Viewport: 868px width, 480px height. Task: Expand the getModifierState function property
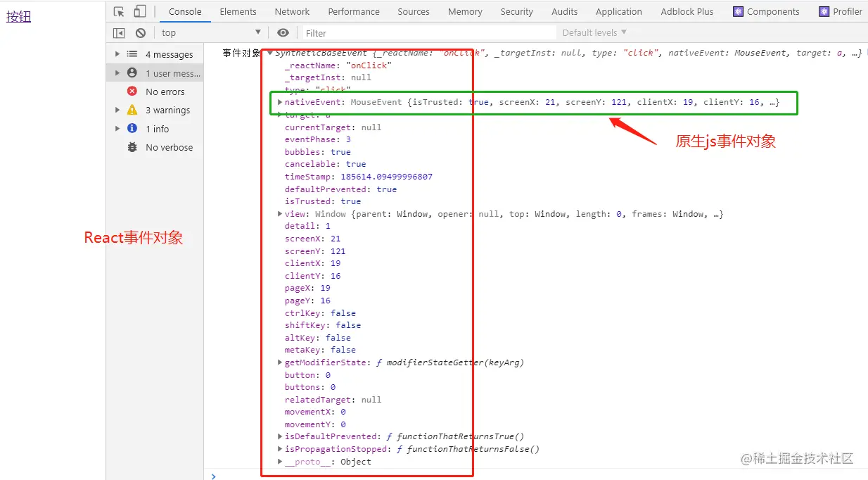pyautogui.click(x=280, y=362)
